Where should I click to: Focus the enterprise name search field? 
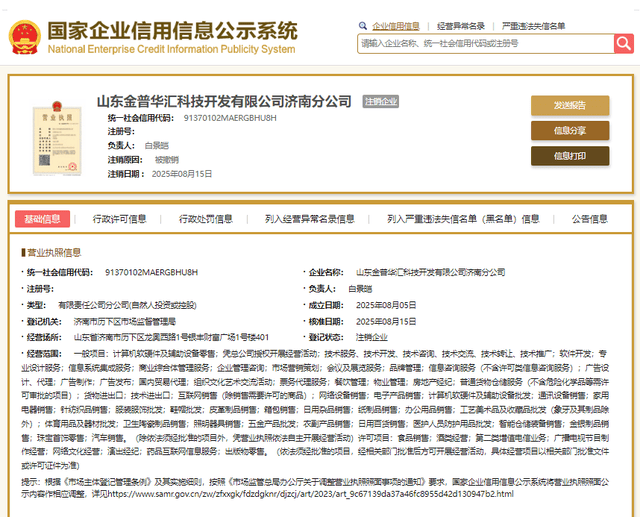[x=486, y=44]
